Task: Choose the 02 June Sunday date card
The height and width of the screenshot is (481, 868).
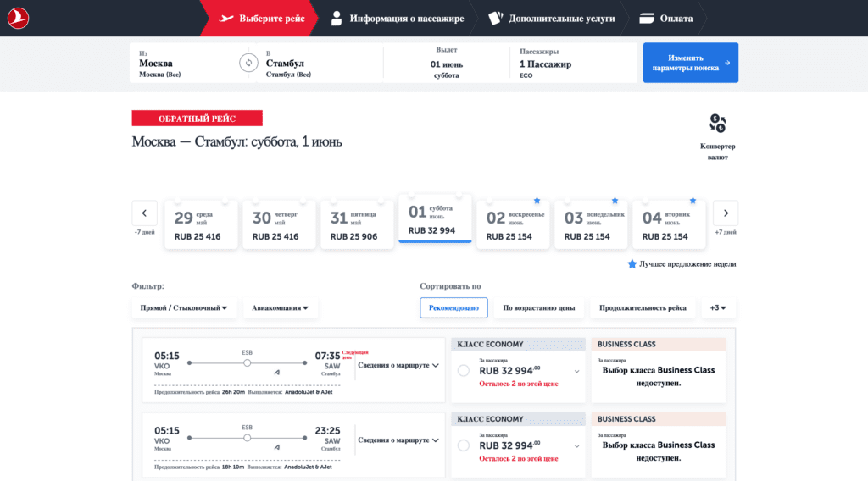Action: pyautogui.click(x=513, y=225)
